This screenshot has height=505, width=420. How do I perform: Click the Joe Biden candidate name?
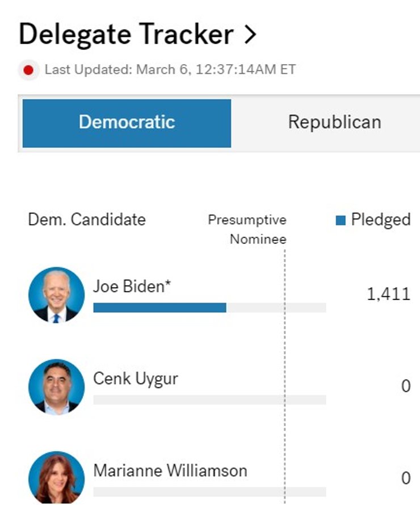pyautogui.click(x=132, y=287)
